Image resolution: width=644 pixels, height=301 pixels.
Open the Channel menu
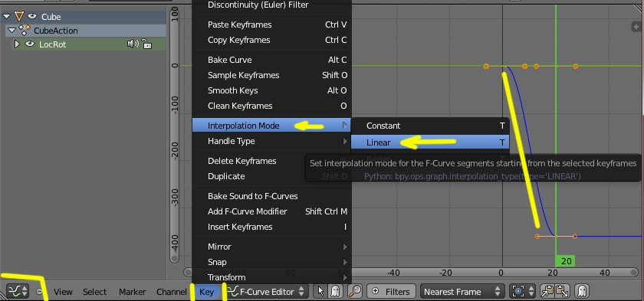click(x=172, y=292)
